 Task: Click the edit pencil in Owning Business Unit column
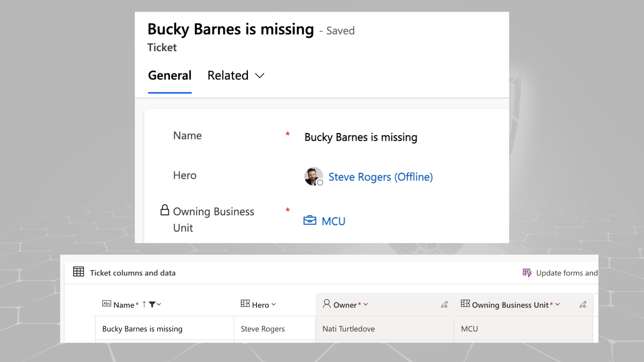point(583,304)
